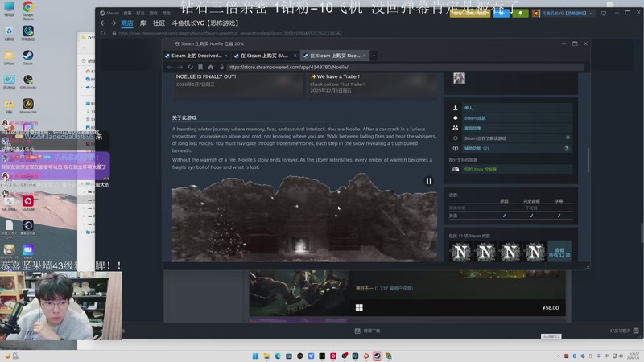Screen dimensions: 644x362
Task: Open NOELLE IS FINALLY OUT announcement
Action: pos(237,85)
